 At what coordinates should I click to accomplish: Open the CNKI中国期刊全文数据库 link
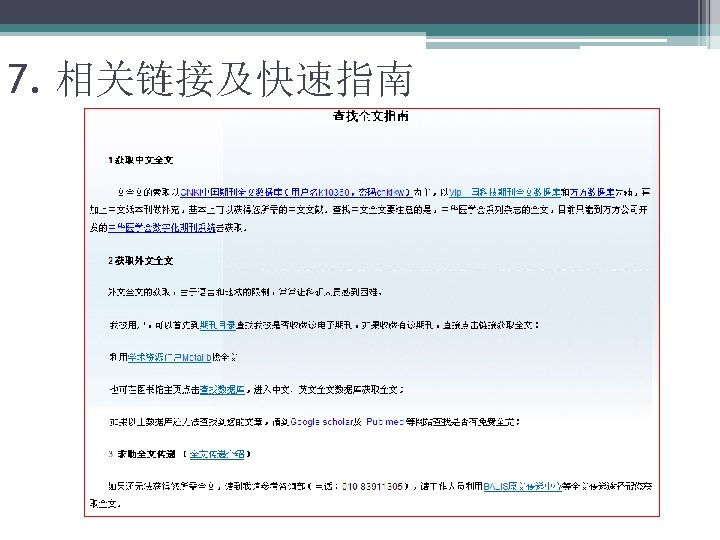coord(296,192)
